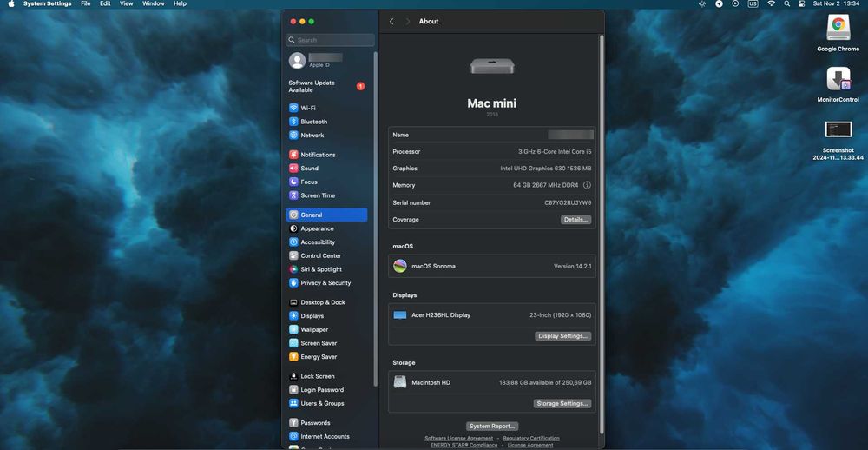Click the Search field in the sidebar
The height and width of the screenshot is (450, 868).
click(331, 40)
